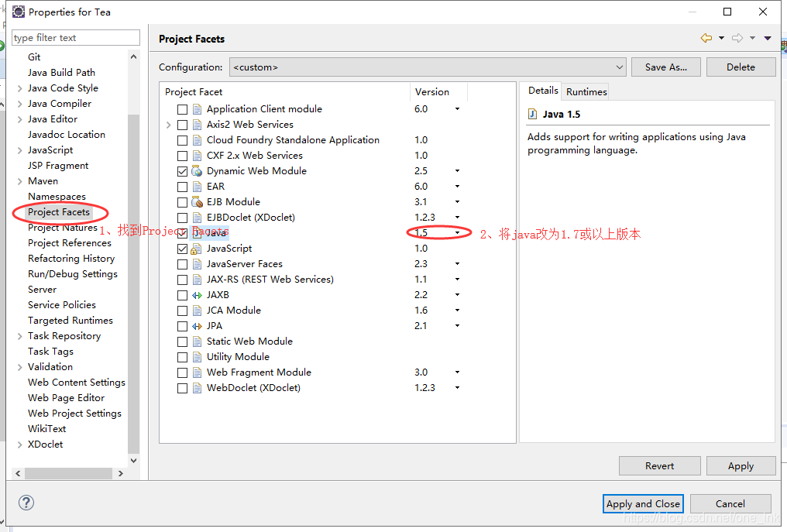787x532 pixels.
Task: Click the EJB Module facet icon
Action: click(x=197, y=202)
